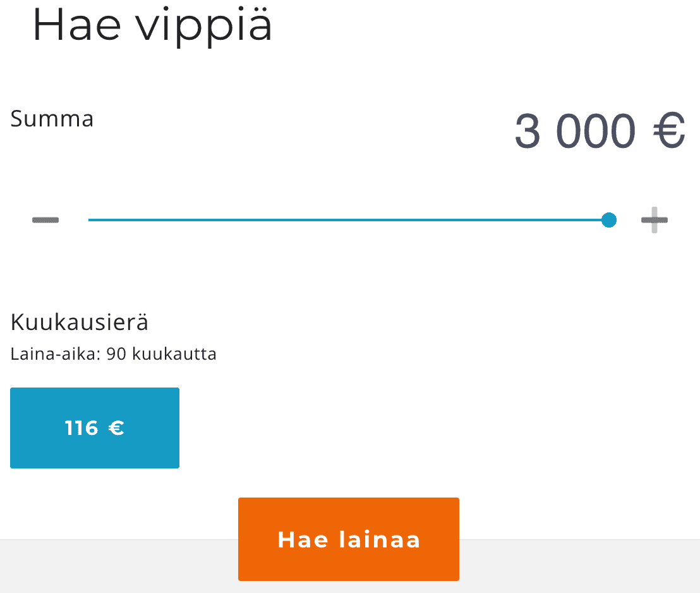Click the number 90 in the loan period
Viewport: 700px width, 593px height.
click(x=116, y=354)
